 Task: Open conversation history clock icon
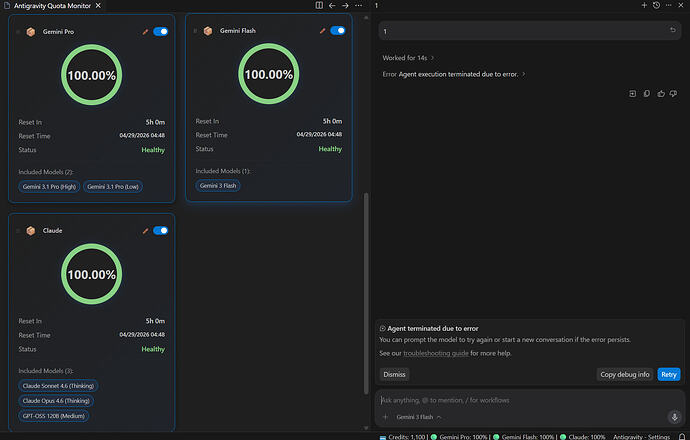click(x=656, y=5)
